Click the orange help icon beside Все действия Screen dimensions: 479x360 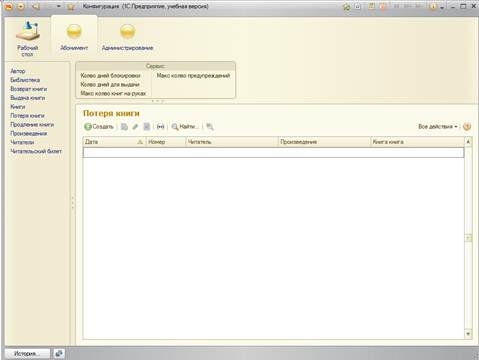(x=467, y=127)
